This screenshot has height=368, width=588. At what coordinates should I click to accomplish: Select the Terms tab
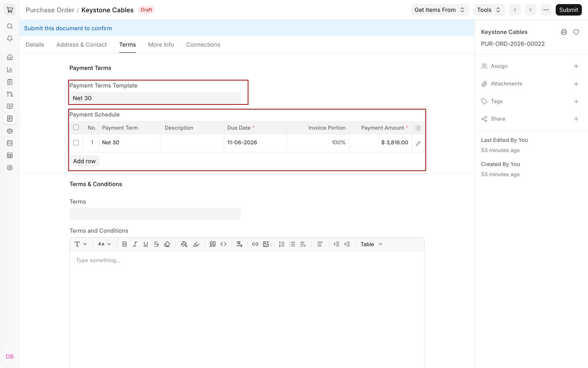pyautogui.click(x=128, y=45)
